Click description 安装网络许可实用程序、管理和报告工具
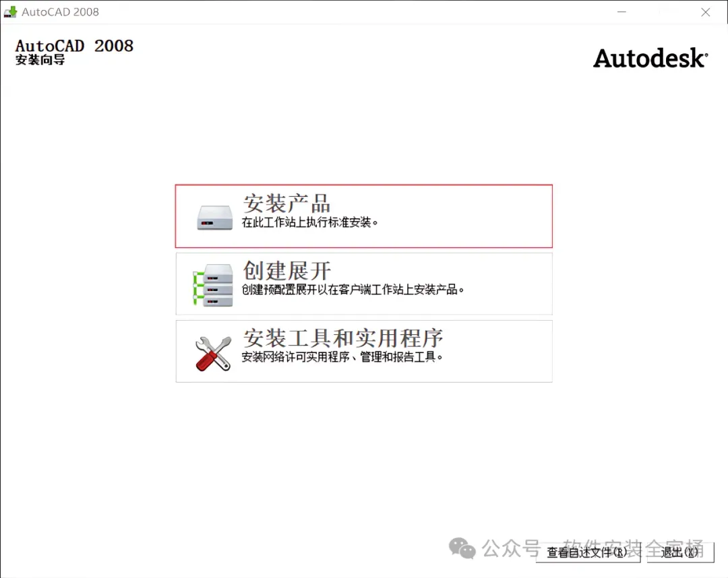The image size is (728, 578). tap(342, 357)
